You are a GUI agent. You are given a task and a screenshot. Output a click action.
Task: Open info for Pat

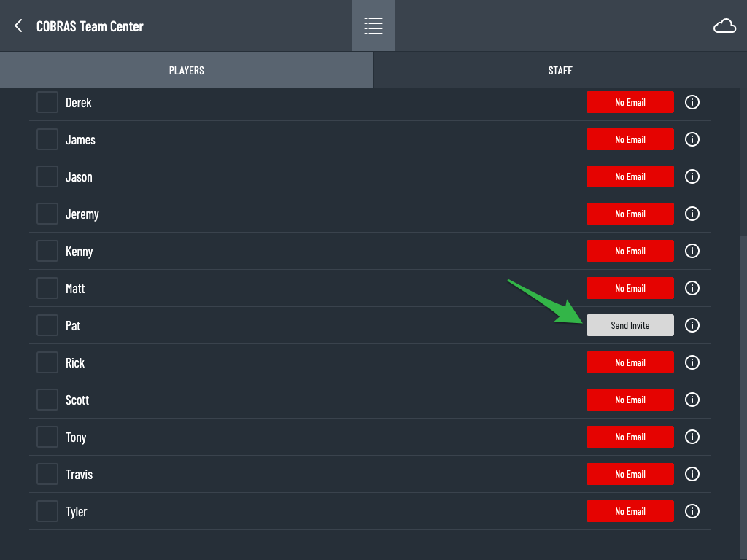(x=692, y=325)
